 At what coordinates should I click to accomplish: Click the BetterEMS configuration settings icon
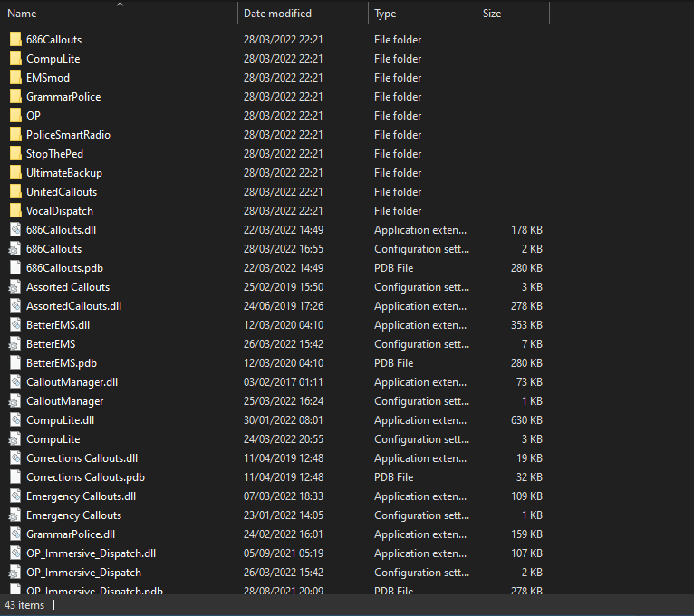coord(14,344)
